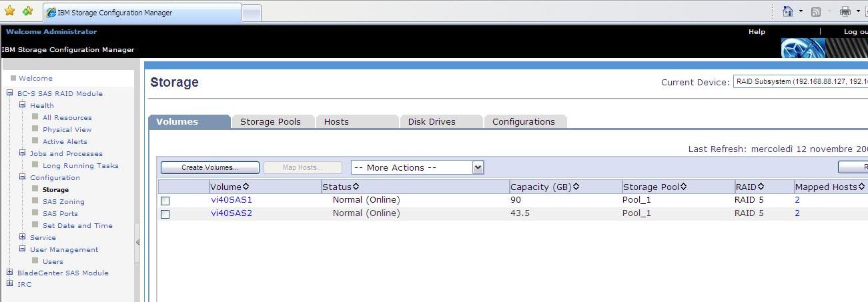Open SAS Ports in the tree
The width and height of the screenshot is (868, 302).
point(60,213)
